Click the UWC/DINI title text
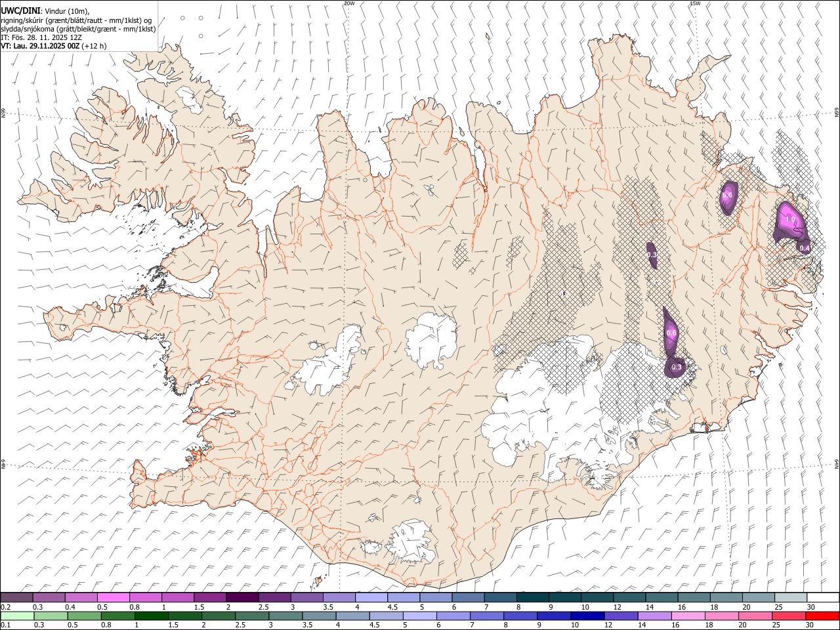Viewport: 840px width, 630px height. [20, 11]
